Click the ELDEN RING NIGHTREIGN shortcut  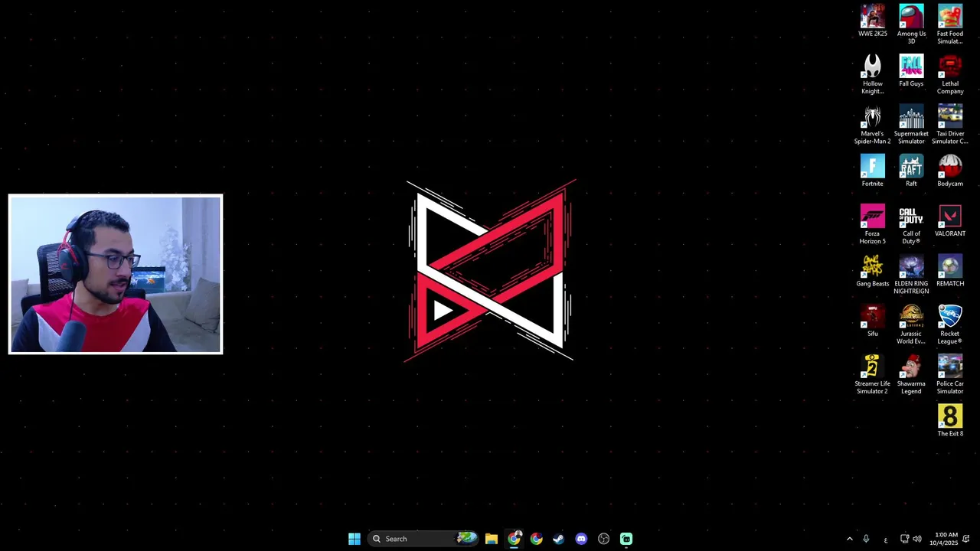pyautogui.click(x=911, y=274)
